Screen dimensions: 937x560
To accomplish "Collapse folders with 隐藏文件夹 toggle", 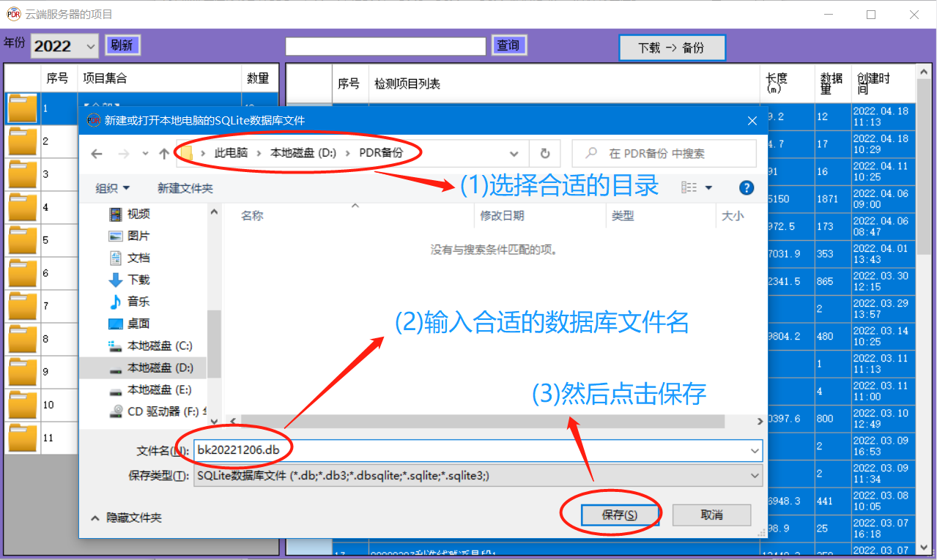I will (x=126, y=518).
